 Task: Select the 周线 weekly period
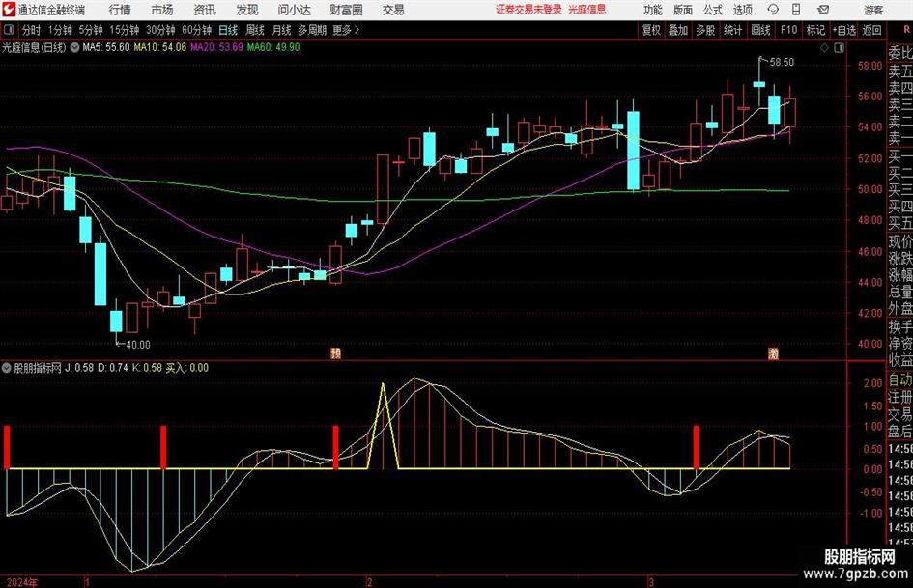255,30
